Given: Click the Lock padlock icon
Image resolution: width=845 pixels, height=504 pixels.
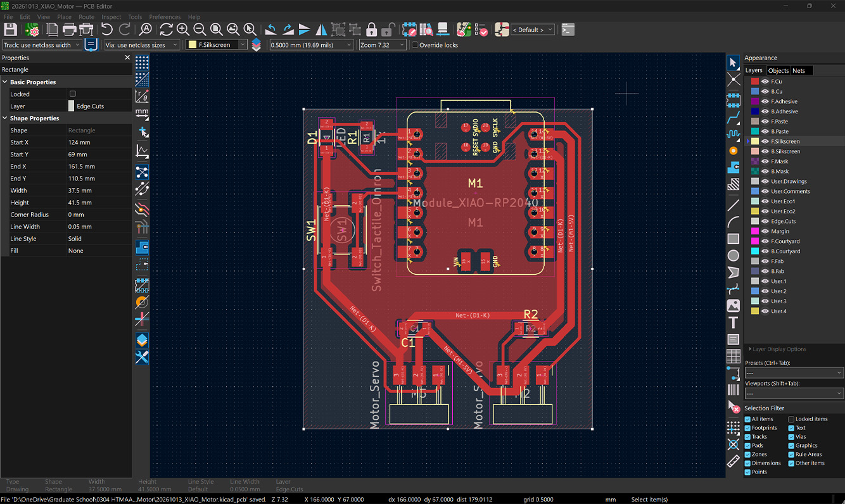Looking at the screenshot, I should 371,29.
